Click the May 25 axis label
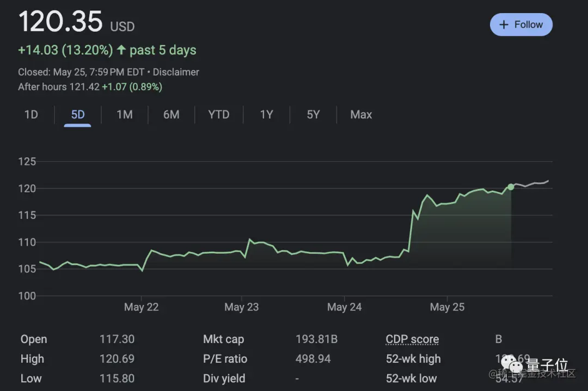The width and height of the screenshot is (588, 391). point(448,307)
